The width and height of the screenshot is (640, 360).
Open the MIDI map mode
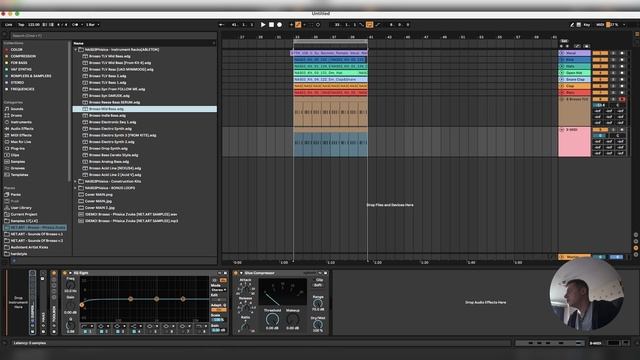pyautogui.click(x=600, y=24)
